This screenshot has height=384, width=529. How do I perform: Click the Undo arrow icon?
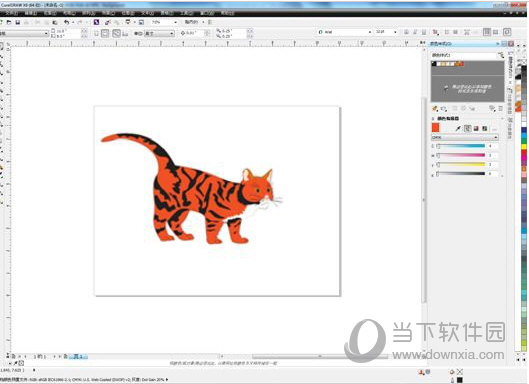[66, 22]
